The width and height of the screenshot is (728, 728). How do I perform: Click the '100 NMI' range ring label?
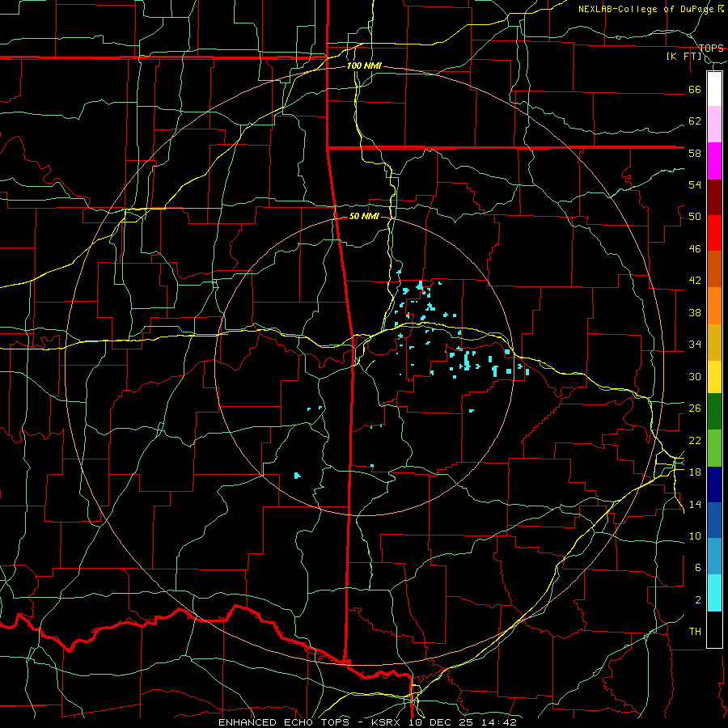click(364, 66)
